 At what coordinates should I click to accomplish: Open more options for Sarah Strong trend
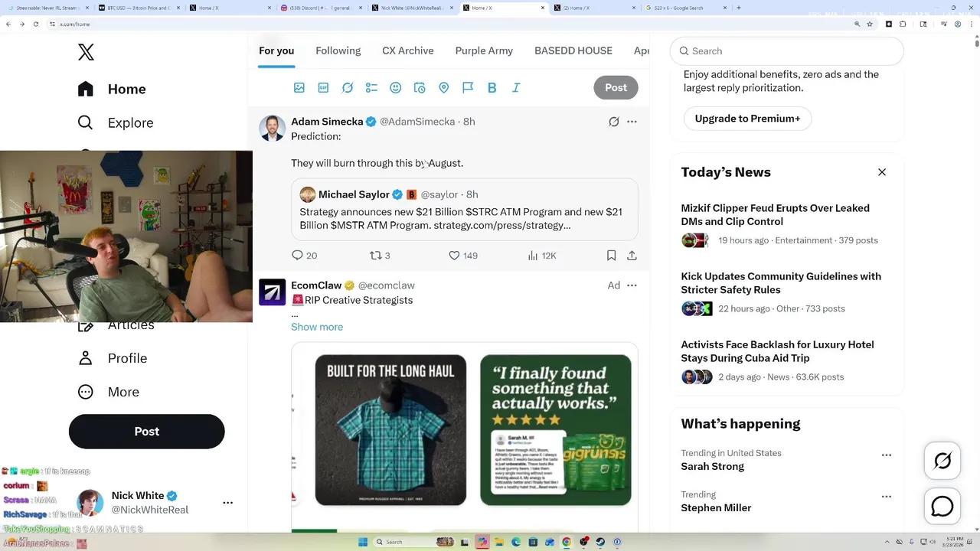887,455
